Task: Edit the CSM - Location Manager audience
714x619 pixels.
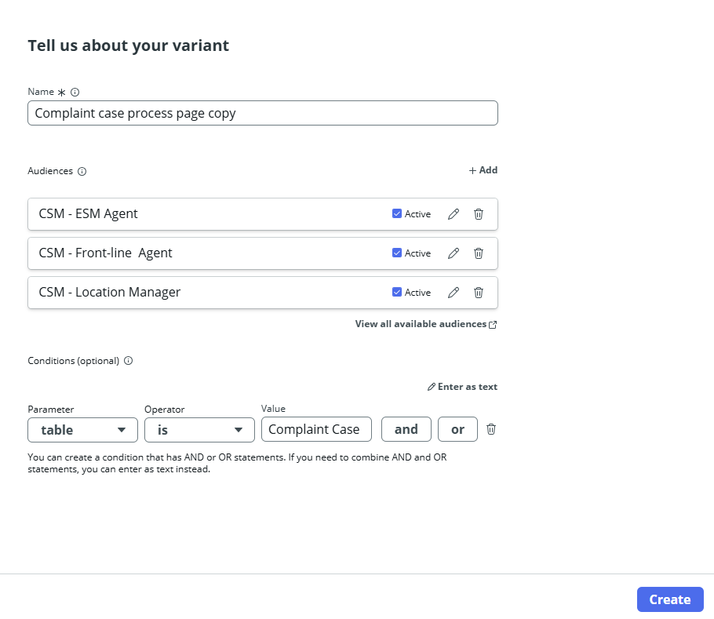Action: click(x=454, y=292)
